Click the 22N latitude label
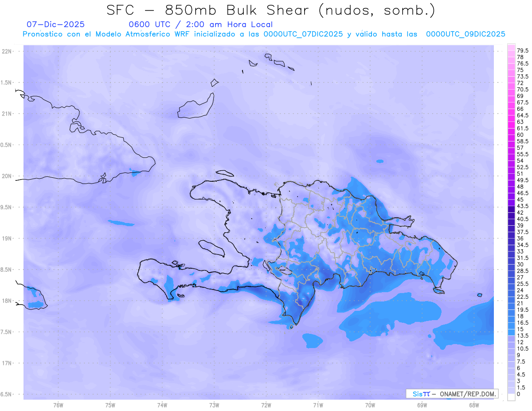This screenshot has width=532, height=411. pos(7,51)
